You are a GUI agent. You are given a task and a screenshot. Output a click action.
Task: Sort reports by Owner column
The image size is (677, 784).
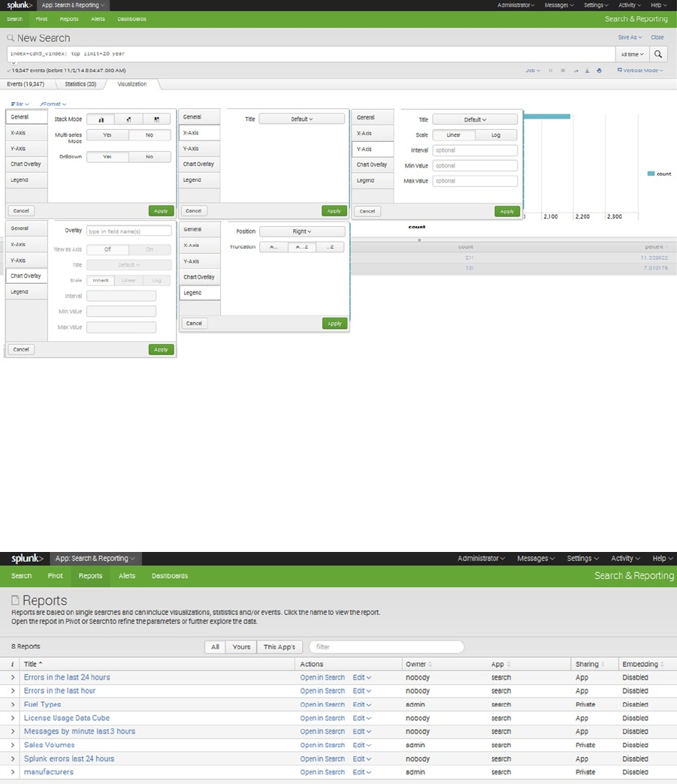click(419, 664)
